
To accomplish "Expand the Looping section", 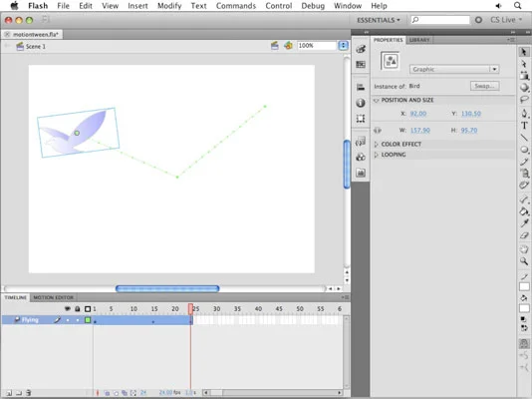I will (x=376, y=155).
